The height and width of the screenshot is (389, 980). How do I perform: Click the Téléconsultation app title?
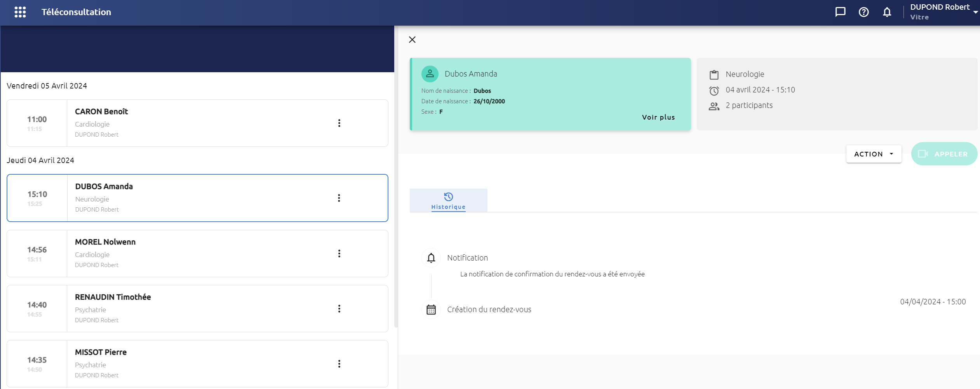tap(76, 12)
